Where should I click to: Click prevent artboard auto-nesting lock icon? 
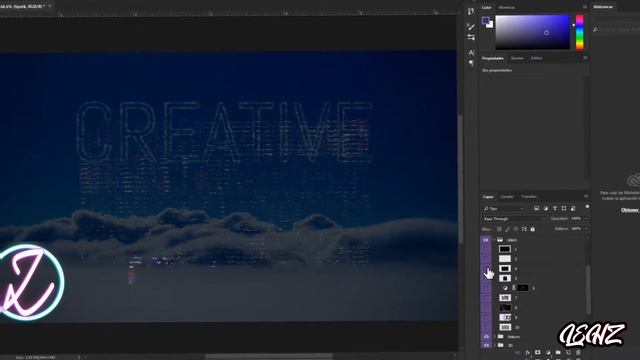pos(524,229)
